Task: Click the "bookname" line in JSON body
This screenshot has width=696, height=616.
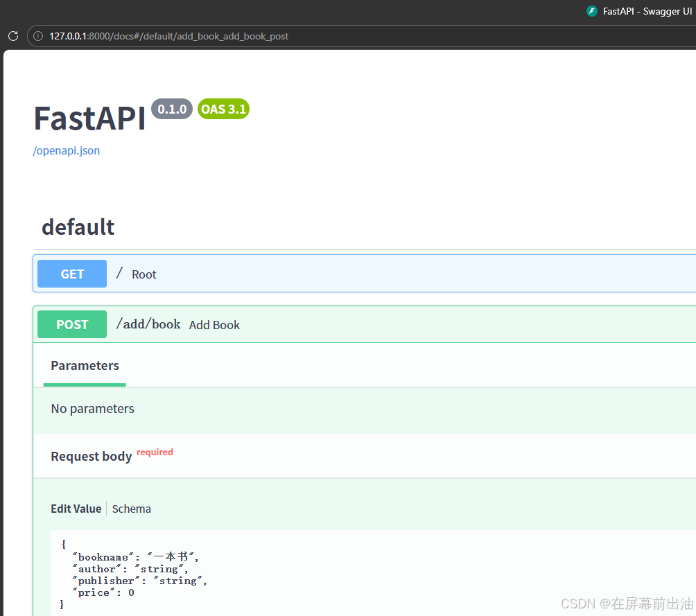Action: pos(136,557)
